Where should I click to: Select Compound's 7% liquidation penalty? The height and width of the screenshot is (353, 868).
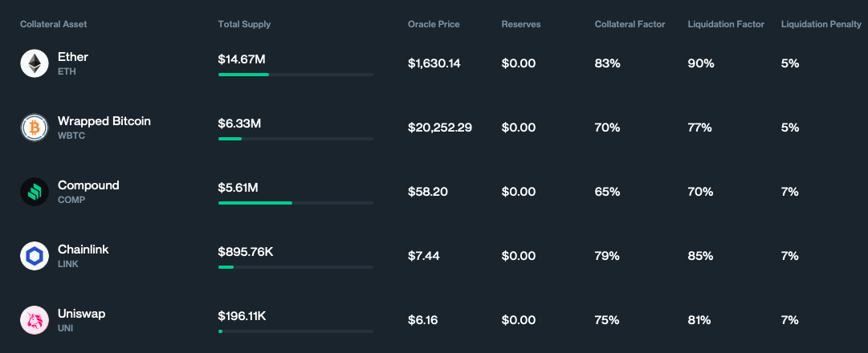pyautogui.click(x=790, y=192)
